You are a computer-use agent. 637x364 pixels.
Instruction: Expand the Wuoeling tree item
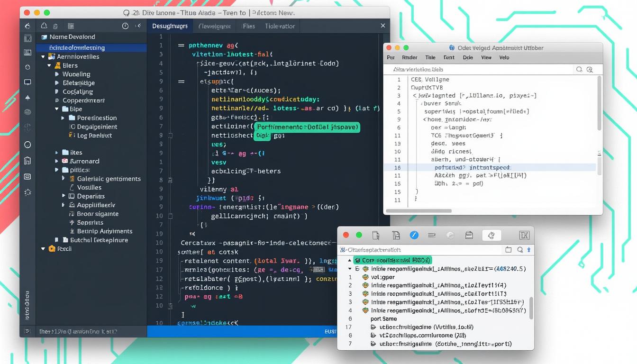tap(57, 74)
